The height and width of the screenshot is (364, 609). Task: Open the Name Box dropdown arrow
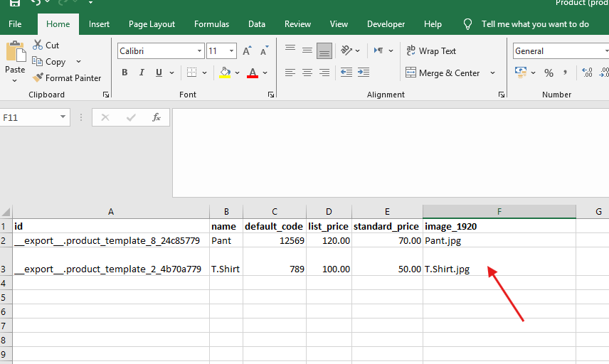(x=63, y=117)
